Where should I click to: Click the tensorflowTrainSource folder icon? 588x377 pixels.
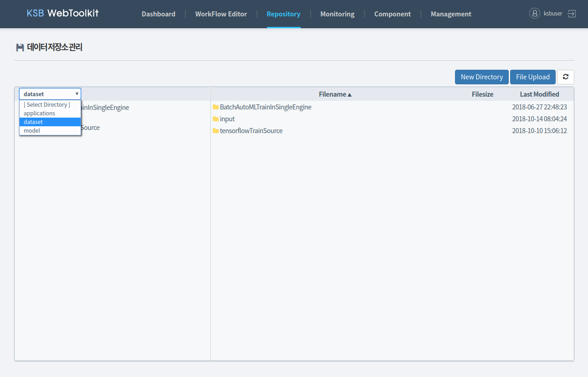pyautogui.click(x=216, y=131)
